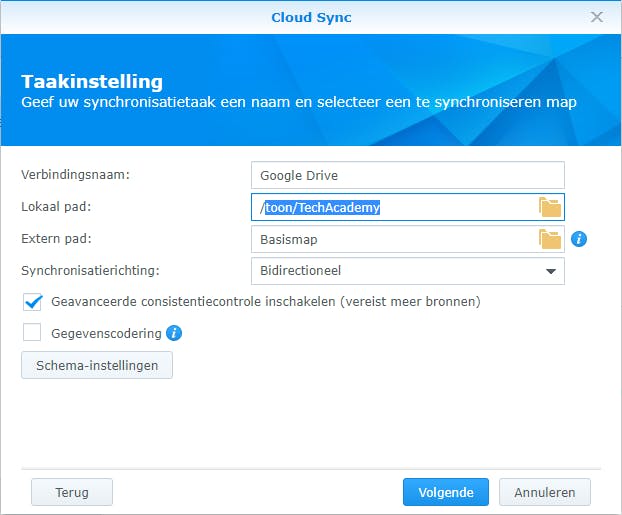Screen dimensions: 622x515
Task: Close the Cloud Sync dialog window
Action: point(597,17)
